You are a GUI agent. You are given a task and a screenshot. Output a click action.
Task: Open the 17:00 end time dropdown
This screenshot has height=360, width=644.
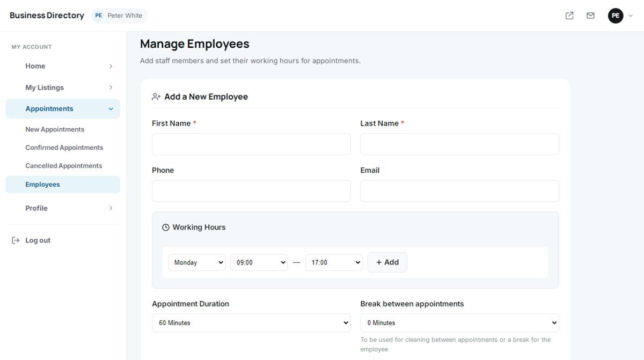(x=334, y=262)
